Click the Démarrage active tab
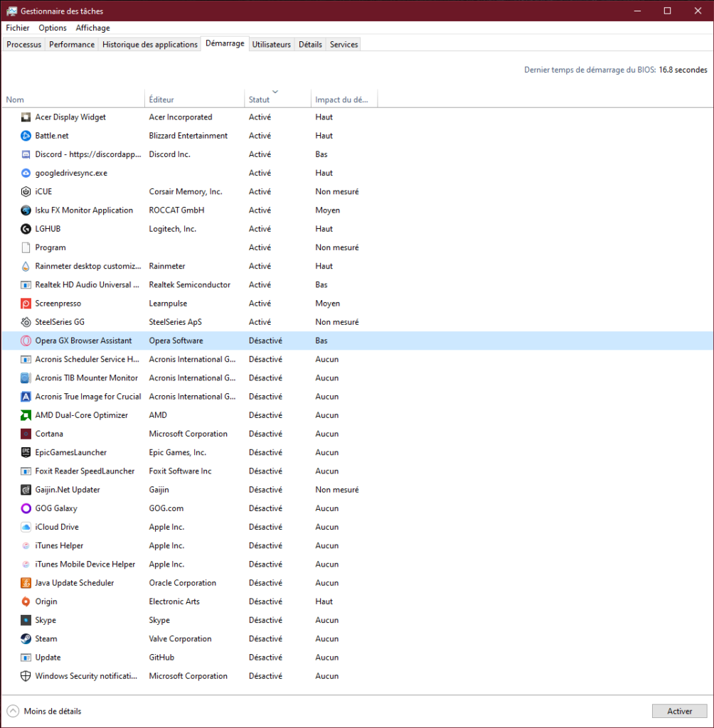The width and height of the screenshot is (714, 728). [225, 43]
